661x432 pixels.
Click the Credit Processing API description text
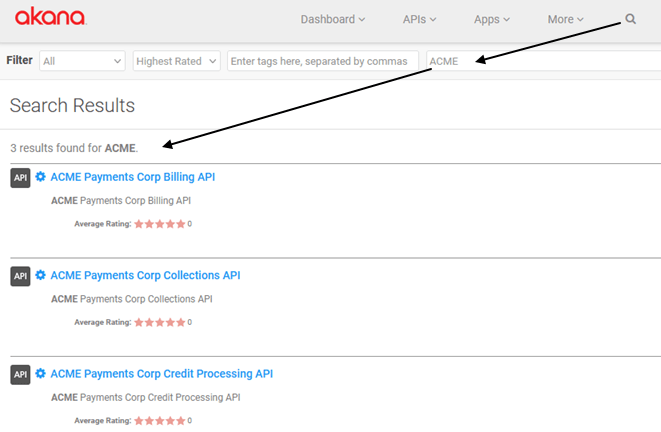(146, 397)
